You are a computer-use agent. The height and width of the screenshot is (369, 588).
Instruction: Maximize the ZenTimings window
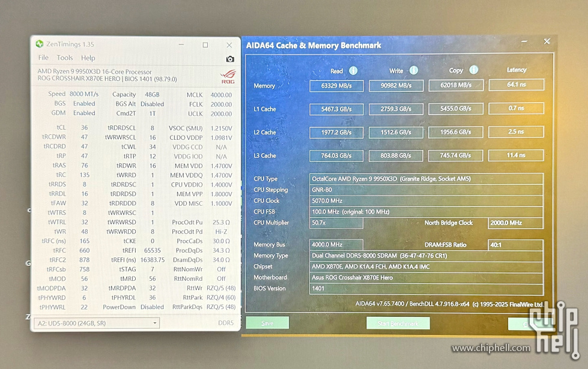click(x=205, y=45)
